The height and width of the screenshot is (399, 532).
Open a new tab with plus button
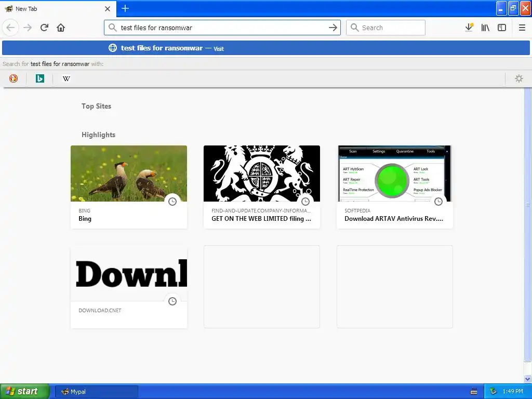coord(125,8)
